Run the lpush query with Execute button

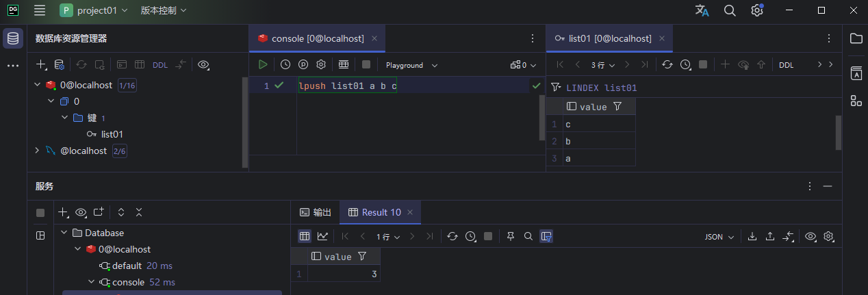point(263,65)
